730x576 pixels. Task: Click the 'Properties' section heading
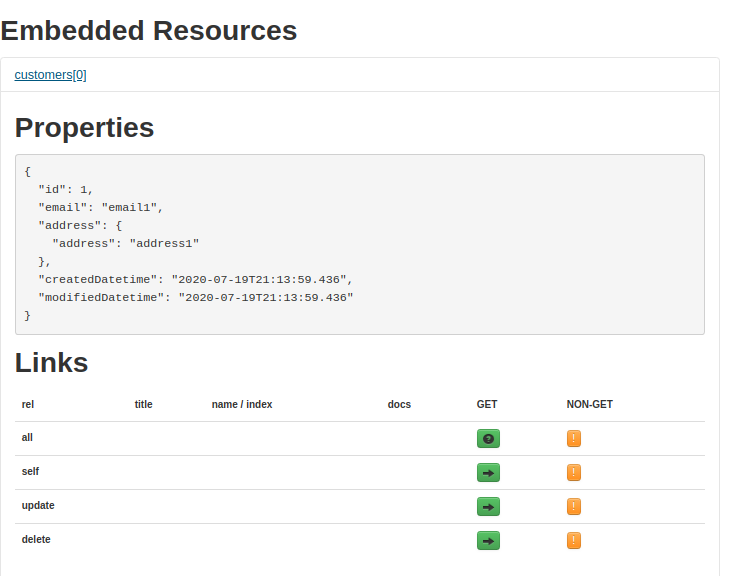pos(85,128)
